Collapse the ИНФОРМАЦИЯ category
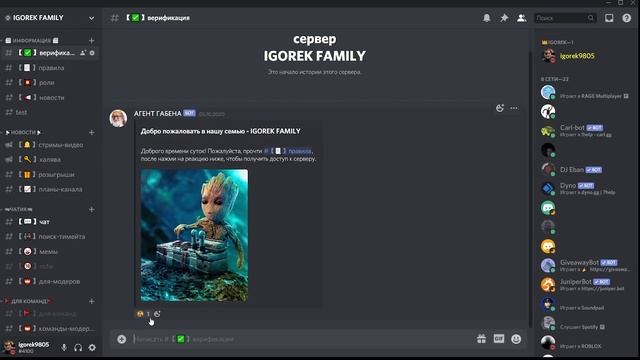640x360 pixels. [31, 40]
